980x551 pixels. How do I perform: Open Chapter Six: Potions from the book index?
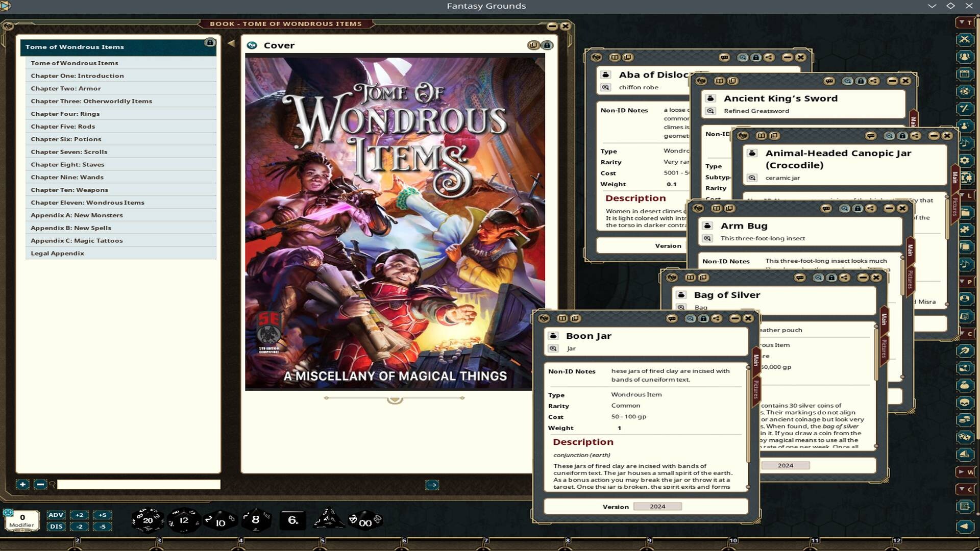[x=66, y=139]
